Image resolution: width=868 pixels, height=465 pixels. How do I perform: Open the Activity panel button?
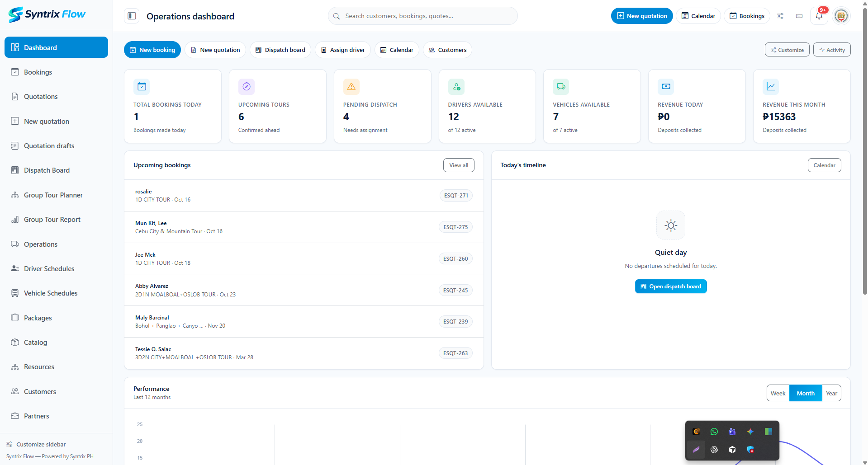pyautogui.click(x=832, y=50)
